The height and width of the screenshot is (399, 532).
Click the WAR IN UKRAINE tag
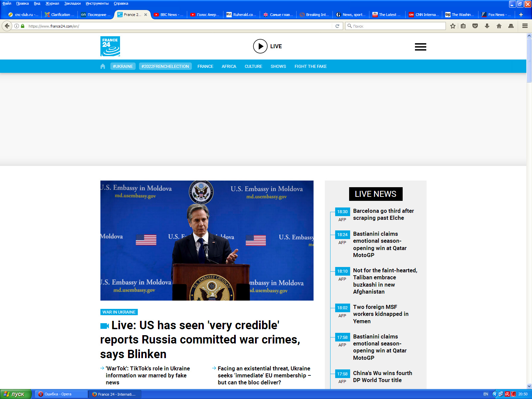[119, 312]
